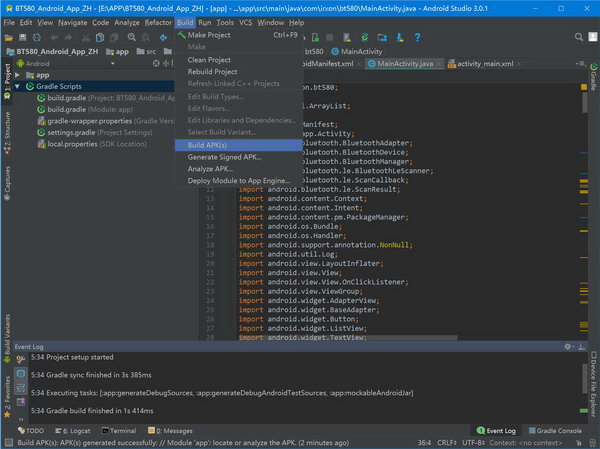Open the Project tool window side tab
The image size is (600, 449).
[x=7, y=81]
